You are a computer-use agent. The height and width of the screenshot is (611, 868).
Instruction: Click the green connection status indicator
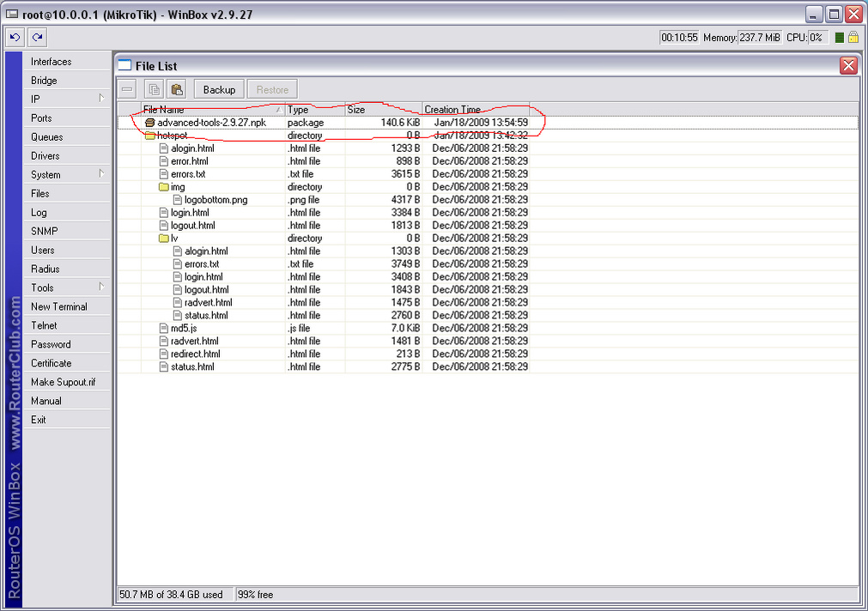pyautogui.click(x=839, y=38)
